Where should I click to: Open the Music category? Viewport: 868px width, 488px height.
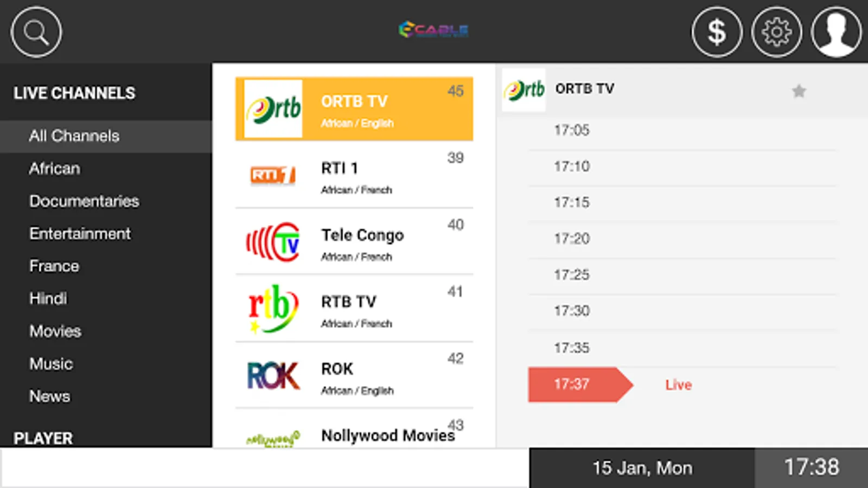(x=51, y=364)
